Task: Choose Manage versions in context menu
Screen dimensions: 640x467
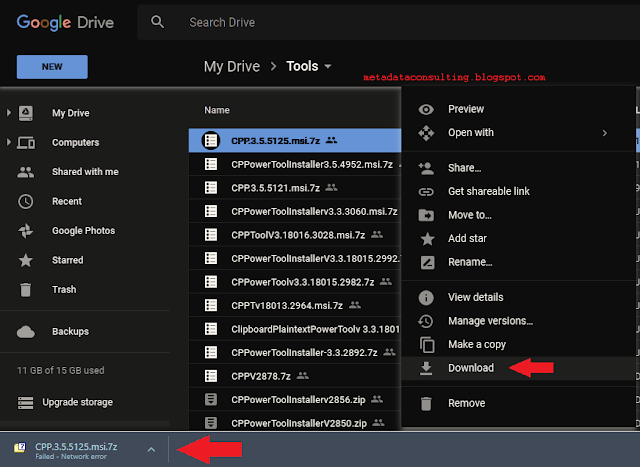Action: coord(490,321)
